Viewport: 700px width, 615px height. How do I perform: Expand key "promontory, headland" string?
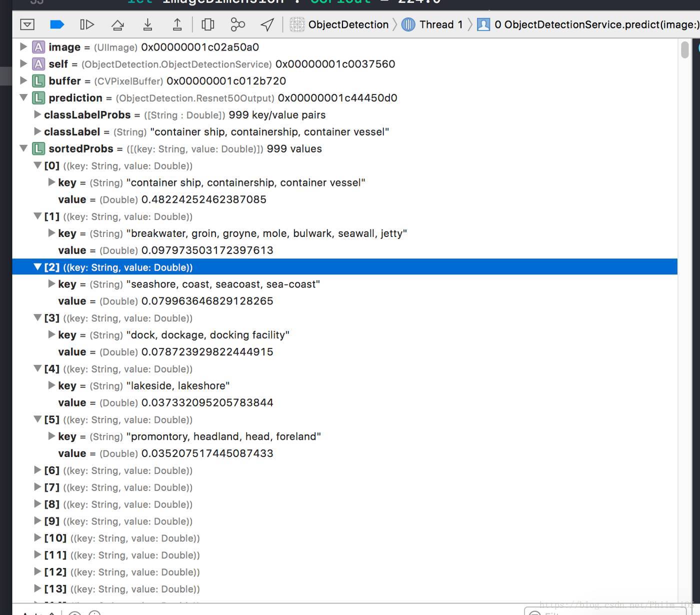pos(51,436)
